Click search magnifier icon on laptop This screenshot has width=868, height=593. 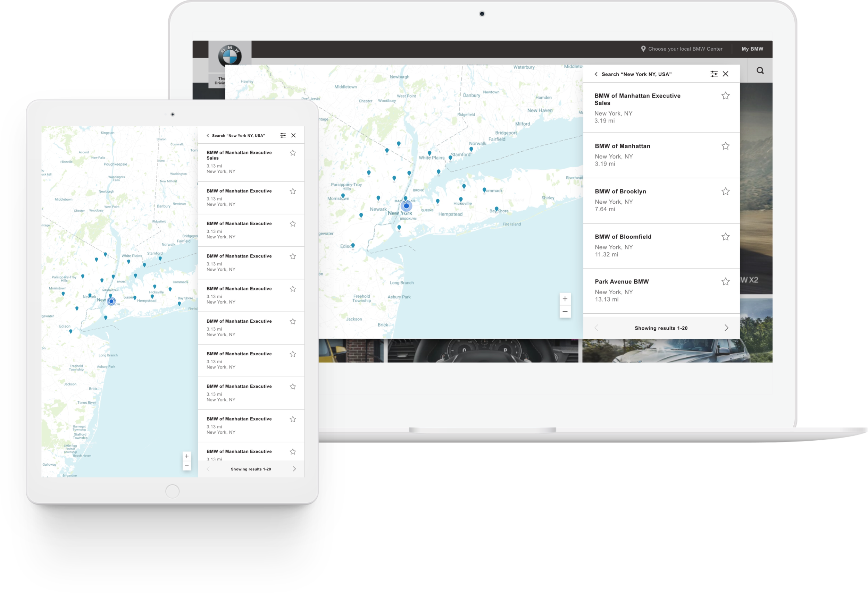pyautogui.click(x=760, y=70)
